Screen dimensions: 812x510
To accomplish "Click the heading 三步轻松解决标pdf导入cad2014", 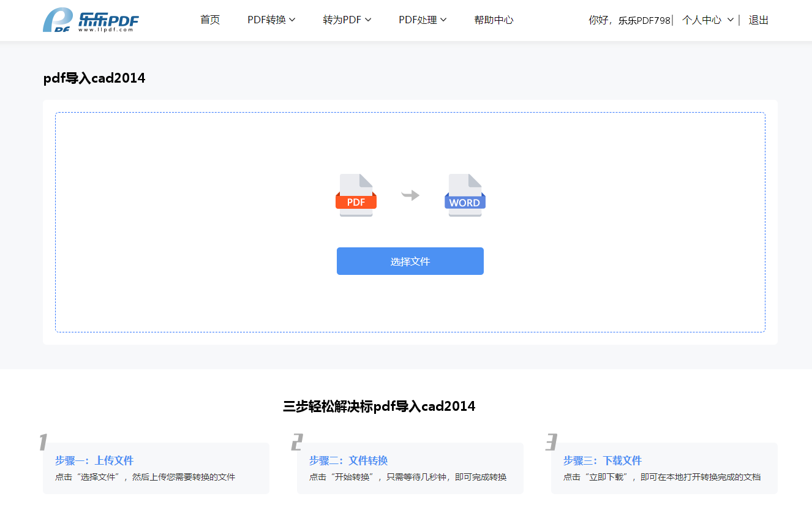I will click(379, 407).
